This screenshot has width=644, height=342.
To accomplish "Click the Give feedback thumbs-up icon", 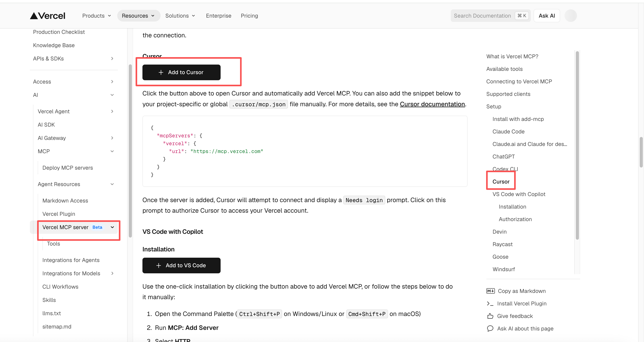I will click(490, 316).
